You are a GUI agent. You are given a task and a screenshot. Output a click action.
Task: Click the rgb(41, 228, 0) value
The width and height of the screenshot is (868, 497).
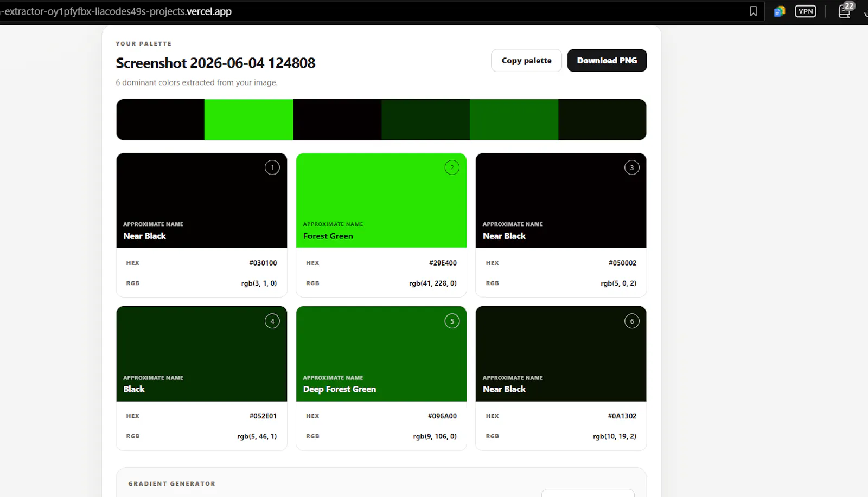pos(433,283)
